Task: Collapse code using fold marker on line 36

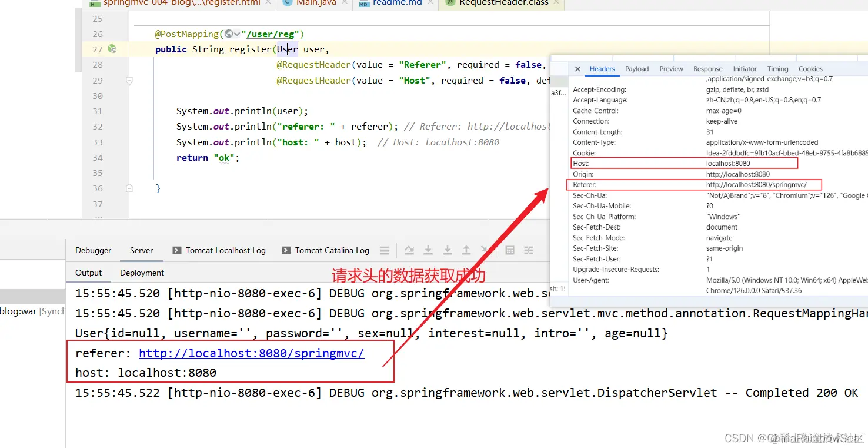Action: tap(129, 188)
